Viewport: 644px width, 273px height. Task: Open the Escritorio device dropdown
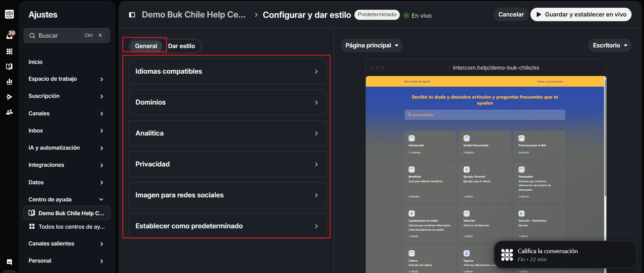coord(610,45)
